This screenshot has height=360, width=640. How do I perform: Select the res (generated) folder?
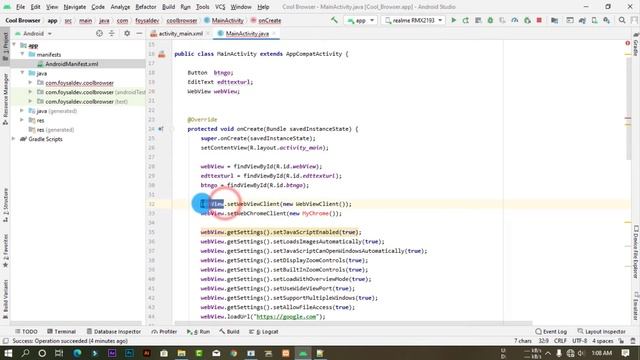pyautogui.click(x=55, y=130)
